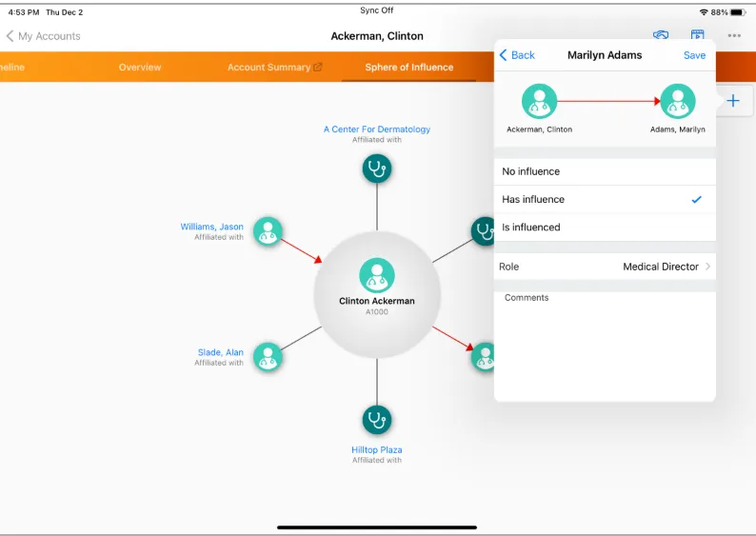Open the media presentation icon in top bar

697,34
